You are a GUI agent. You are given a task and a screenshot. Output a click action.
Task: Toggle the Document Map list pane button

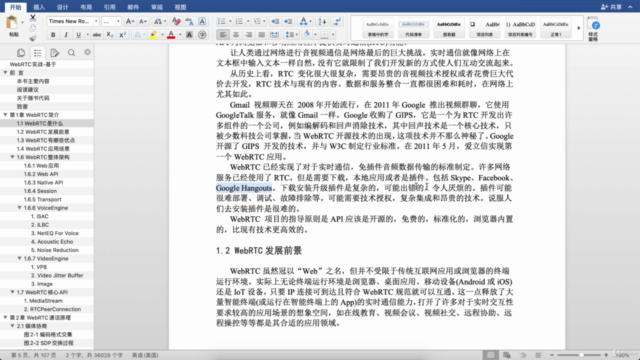[38, 53]
